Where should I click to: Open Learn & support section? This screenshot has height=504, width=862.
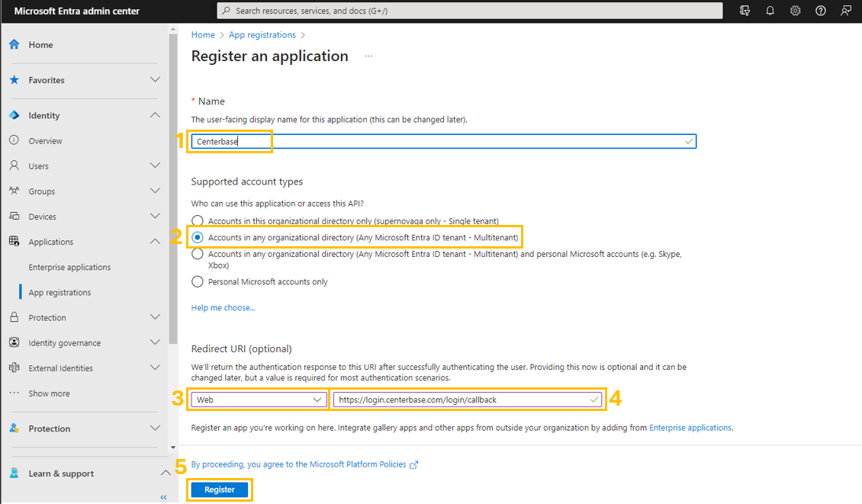(61, 474)
